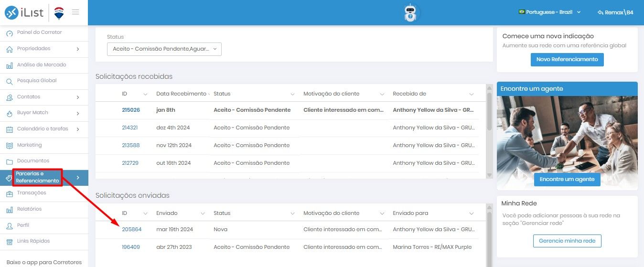This screenshot has width=644, height=267.
Task: Click Remax\B4 account link
Action: (x=615, y=12)
